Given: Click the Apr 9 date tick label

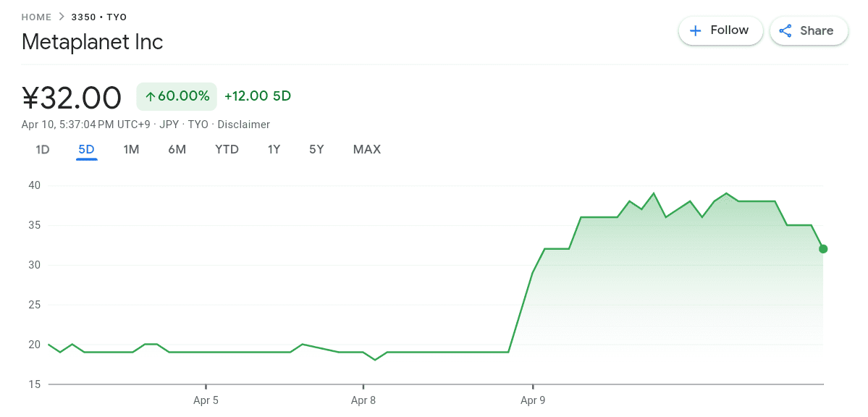Looking at the screenshot, I should pyautogui.click(x=533, y=400).
